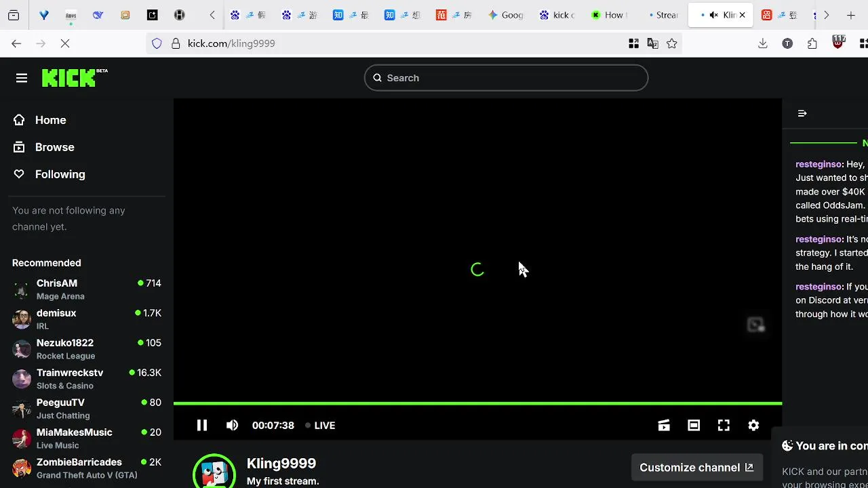Screen dimensions: 868x488
Task: Open a new browser tab
Action: 851,15
